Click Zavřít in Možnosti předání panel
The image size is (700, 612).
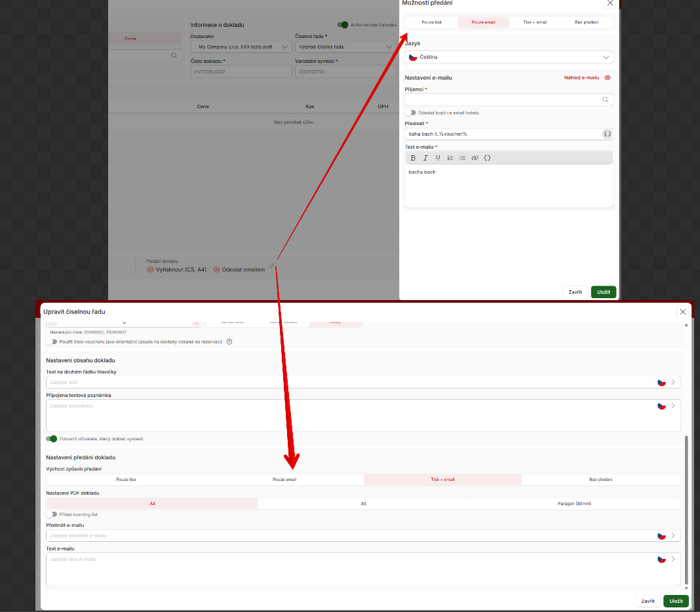click(575, 292)
